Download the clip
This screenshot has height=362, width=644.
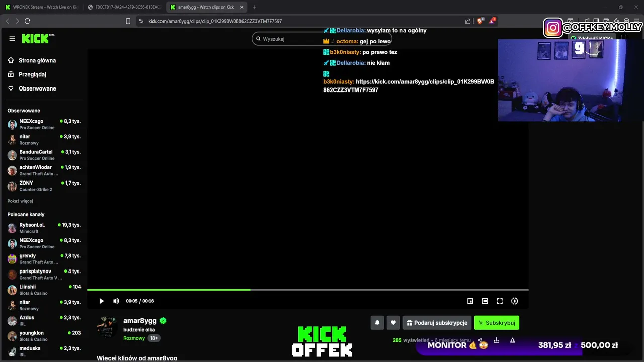[496, 340]
